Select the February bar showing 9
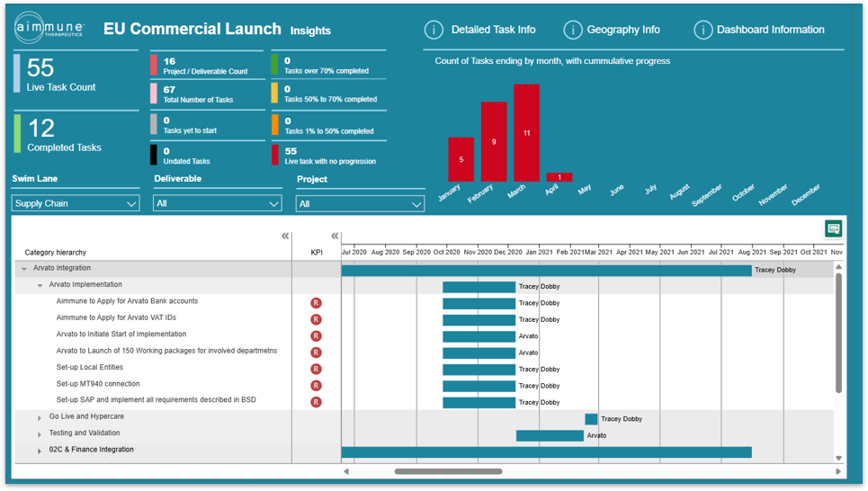The height and width of the screenshot is (491, 868). [494, 142]
